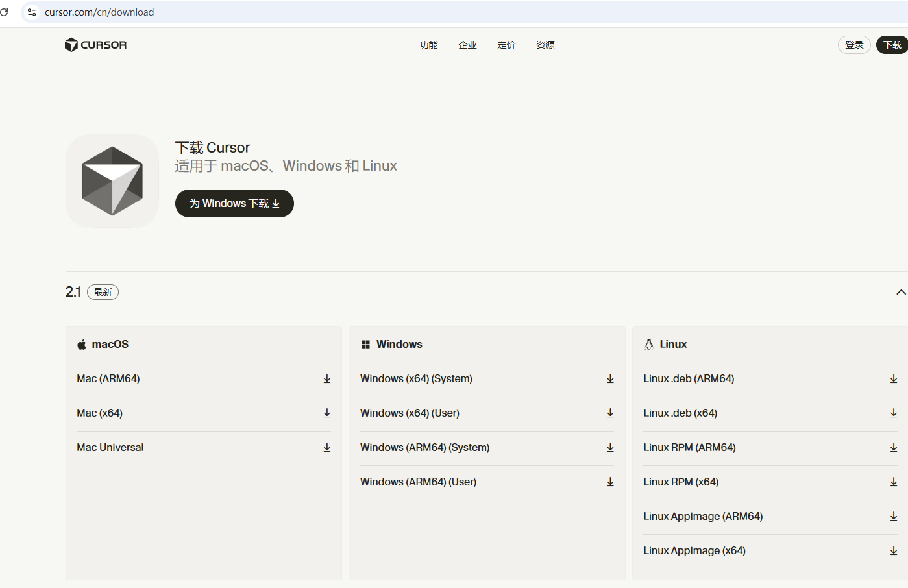Open the 企业 menu item
Screen dimensions: 908x588
(x=467, y=45)
